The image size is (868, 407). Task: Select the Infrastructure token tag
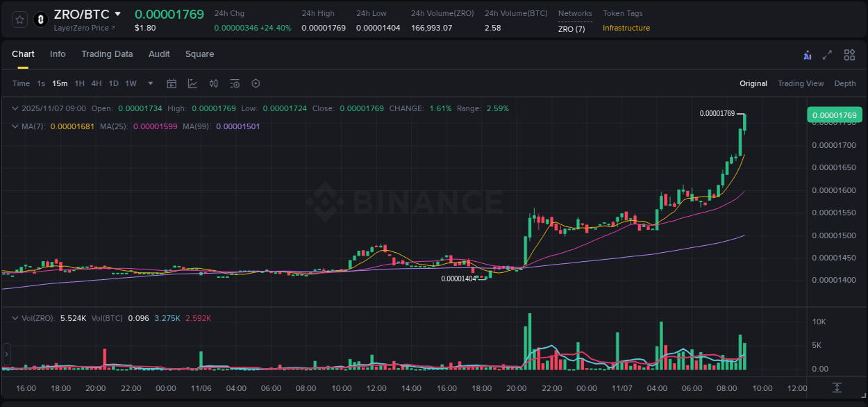625,28
